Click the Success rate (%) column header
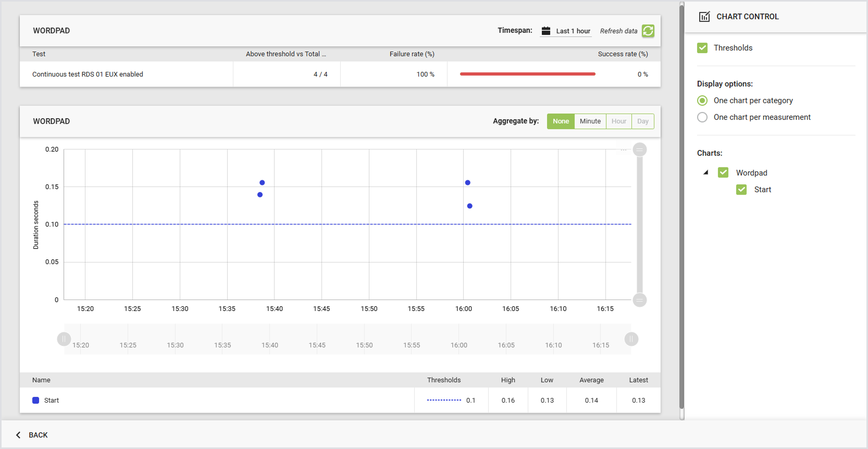The height and width of the screenshot is (449, 868). coord(623,54)
